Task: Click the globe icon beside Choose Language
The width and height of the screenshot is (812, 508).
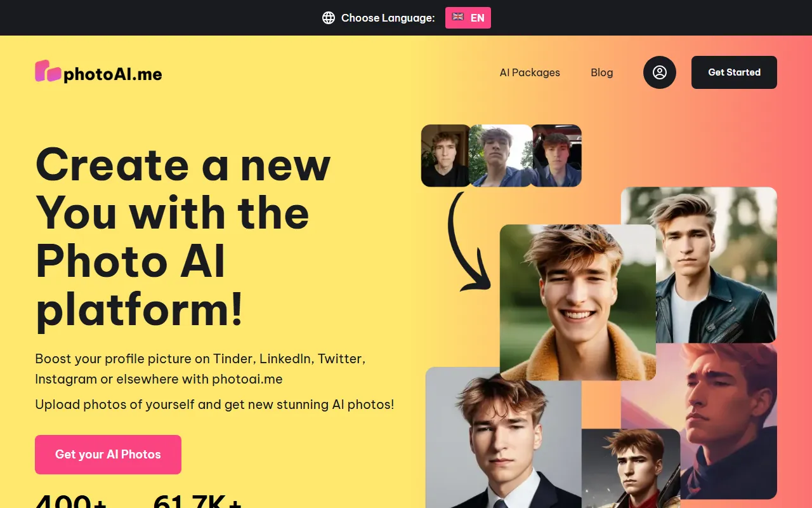Action: coord(329,18)
